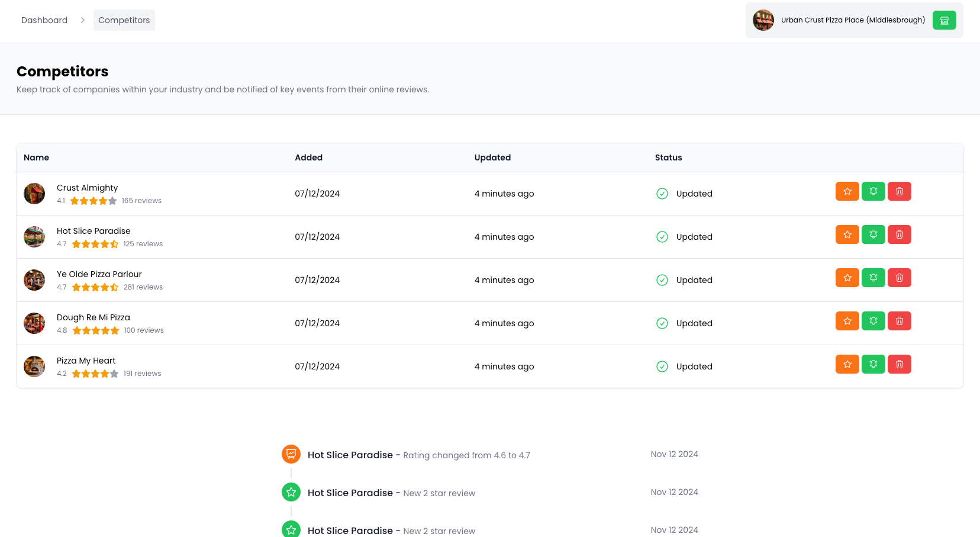Image resolution: width=980 pixels, height=537 pixels.
Task: Click the green store icon in header
Action: click(x=944, y=20)
